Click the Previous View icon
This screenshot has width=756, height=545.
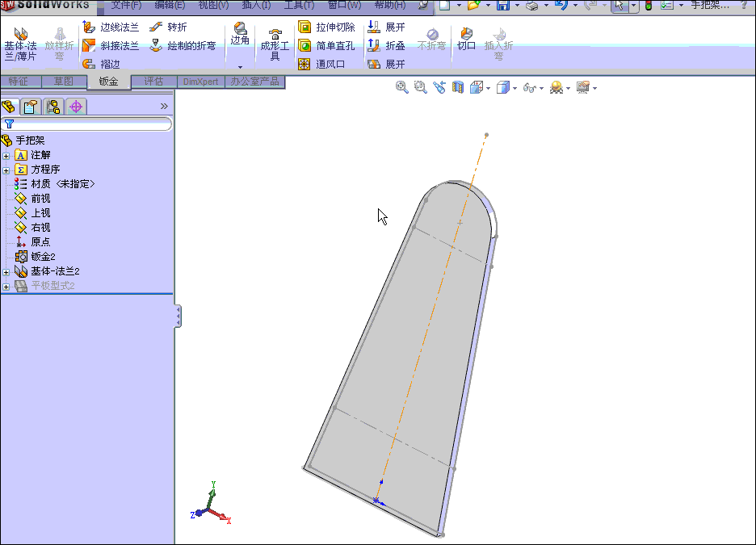coord(439,87)
